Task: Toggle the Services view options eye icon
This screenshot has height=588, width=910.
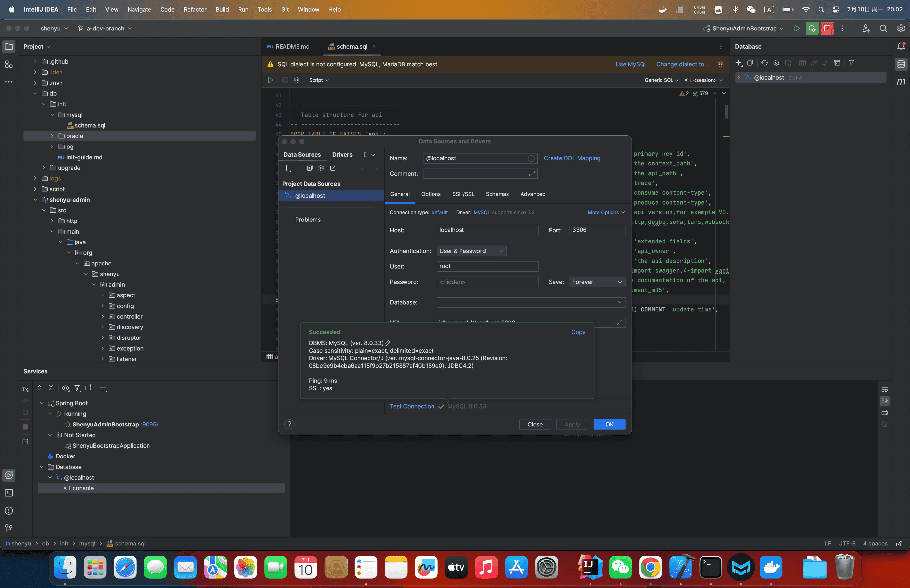Action: (65, 388)
